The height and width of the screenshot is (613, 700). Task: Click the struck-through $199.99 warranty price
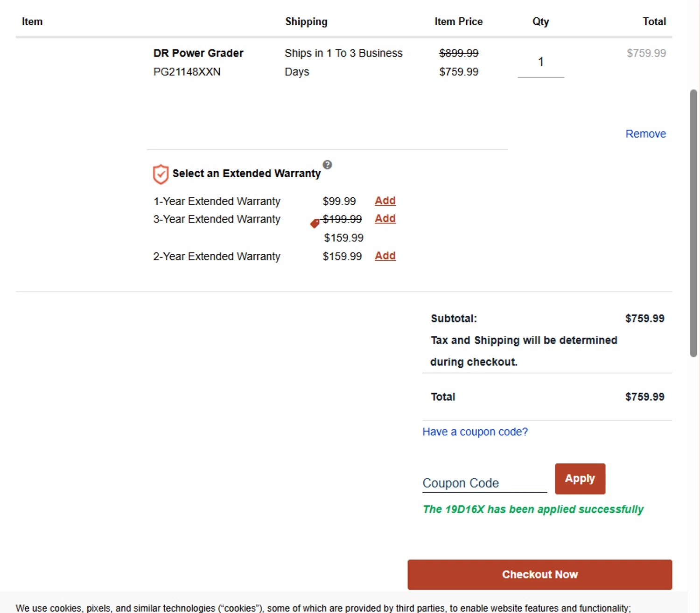pos(342,219)
